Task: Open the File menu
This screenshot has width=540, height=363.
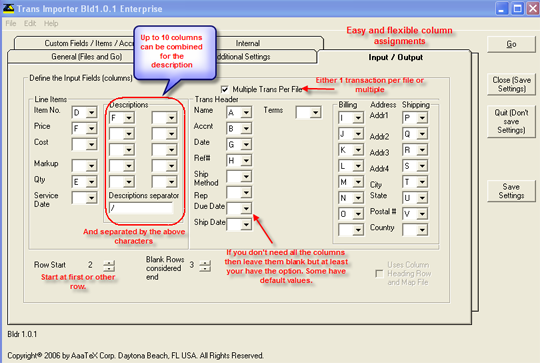Action: pos(11,23)
